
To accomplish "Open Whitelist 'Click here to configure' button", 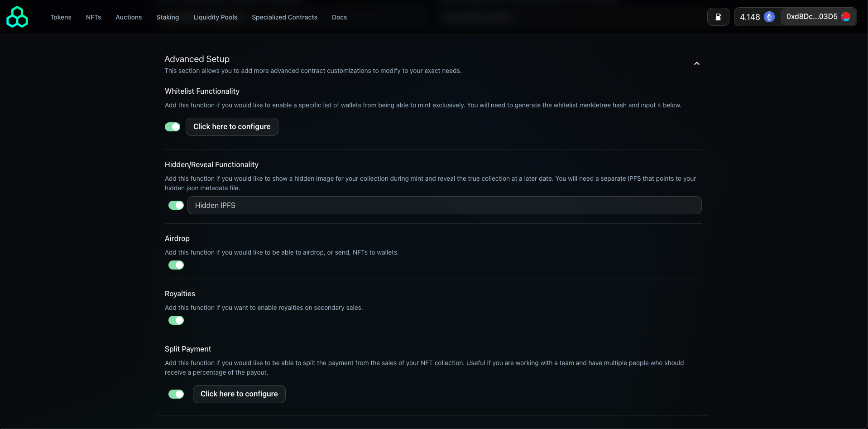I will (x=232, y=127).
